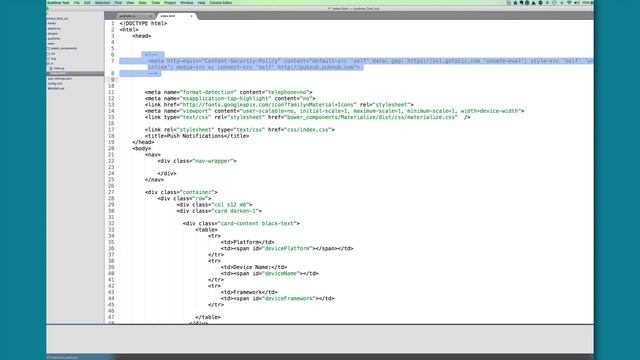Click the col s12 m6 div line
The height and width of the screenshot is (360, 640).
click(x=214, y=204)
